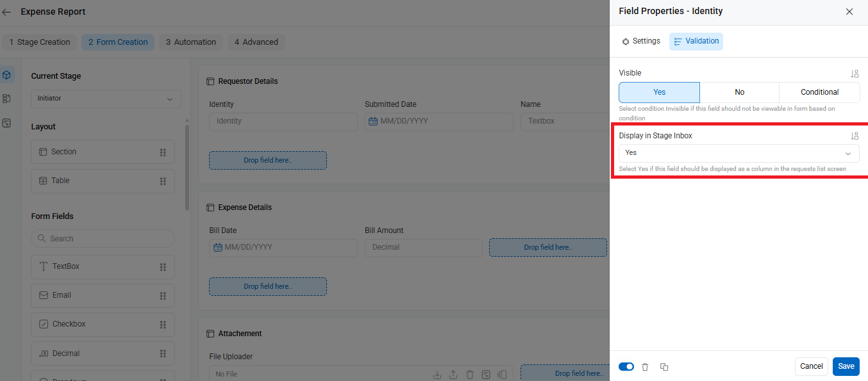
Task: Click the upload icon in File Uploader
Action: pyautogui.click(x=453, y=374)
